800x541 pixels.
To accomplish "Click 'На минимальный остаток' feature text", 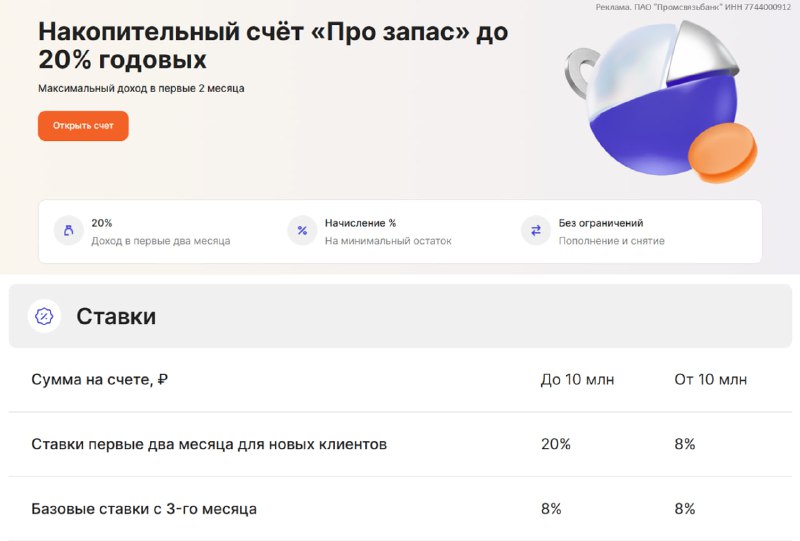I will (x=388, y=241).
